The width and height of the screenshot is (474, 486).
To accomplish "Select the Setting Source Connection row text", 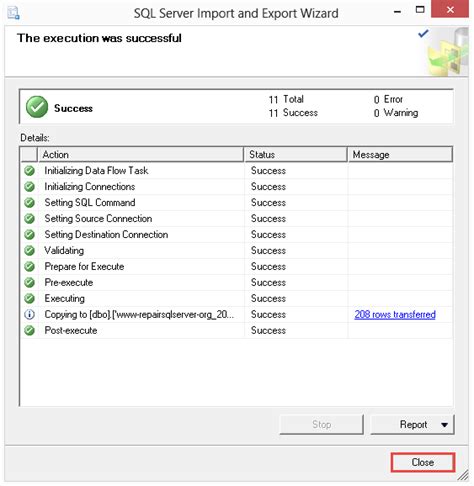I will [98, 219].
